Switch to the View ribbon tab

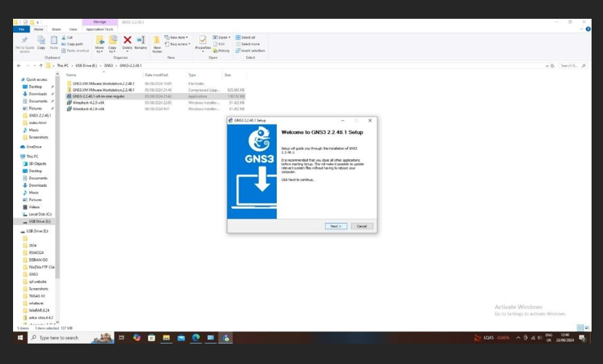pos(73,29)
